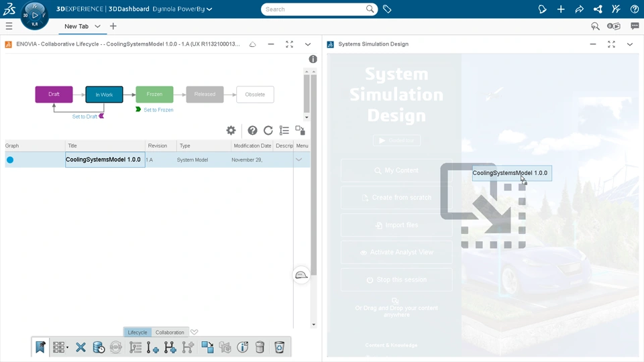This screenshot has height=362, width=644.
Task: Open the lifecycle settings gear
Action: (231, 131)
